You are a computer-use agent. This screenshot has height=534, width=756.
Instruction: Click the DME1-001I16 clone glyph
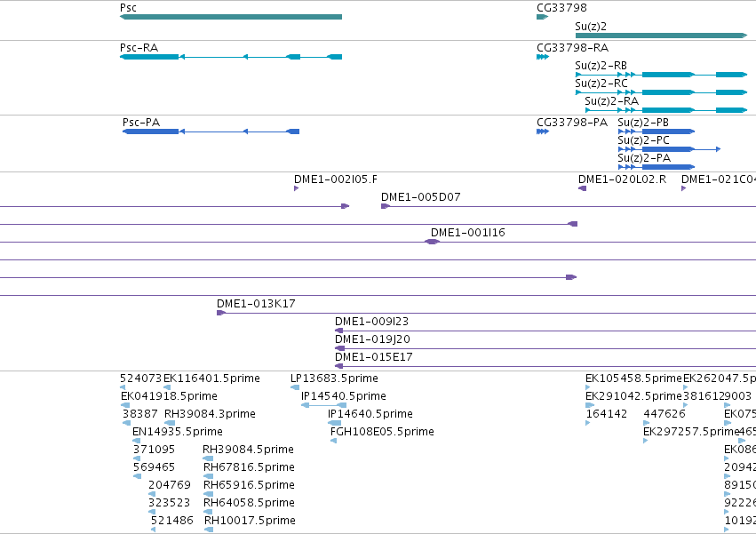point(432,242)
